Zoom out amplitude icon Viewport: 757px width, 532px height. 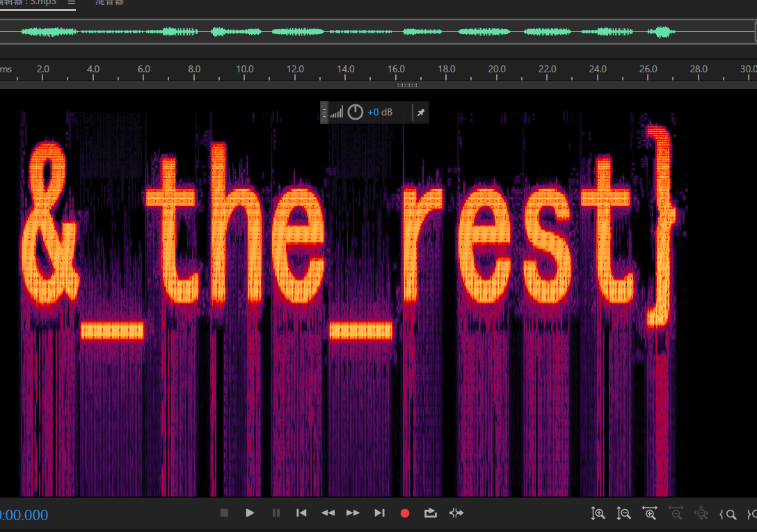click(623, 514)
